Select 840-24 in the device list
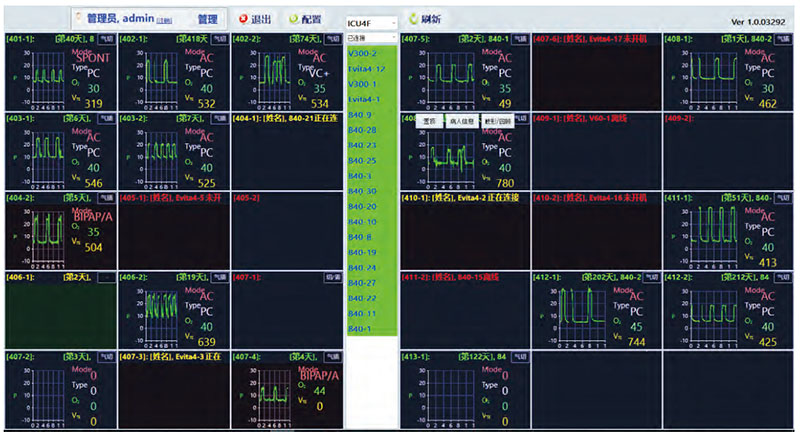The width and height of the screenshot is (800, 438). tap(362, 267)
